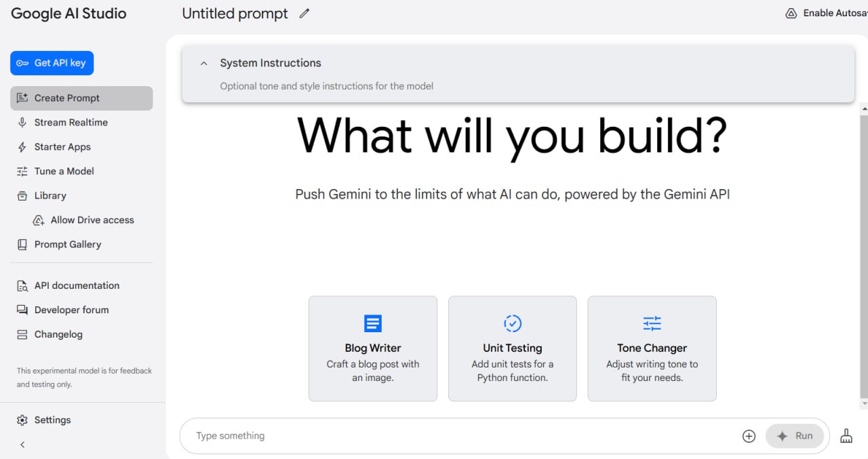Click the Type something input field
Viewport: 868px width, 459px height.
[461, 436]
